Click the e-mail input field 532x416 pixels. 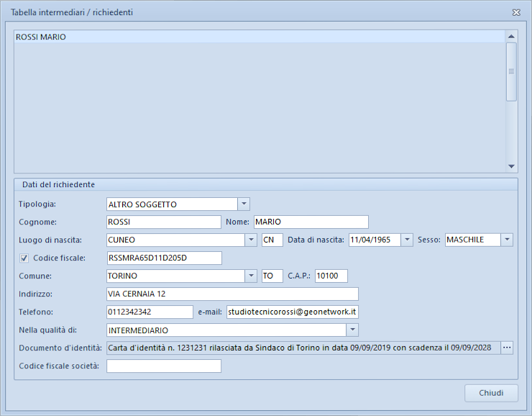pyautogui.click(x=293, y=312)
